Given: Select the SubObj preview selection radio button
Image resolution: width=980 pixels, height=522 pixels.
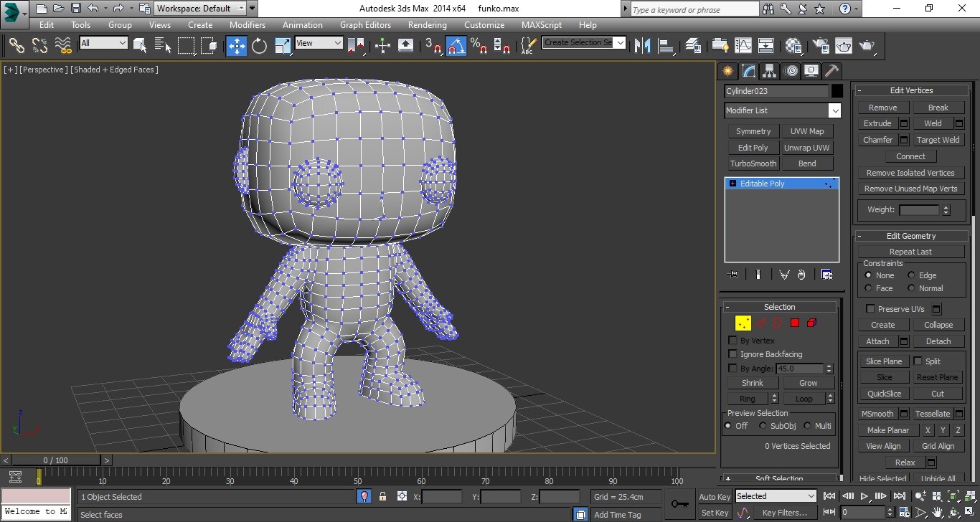Looking at the screenshot, I should [x=763, y=425].
